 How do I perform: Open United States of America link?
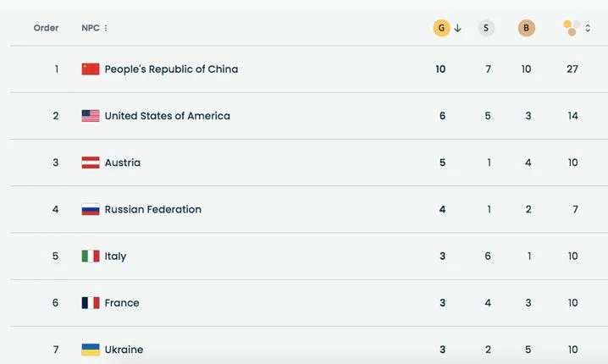(x=167, y=116)
